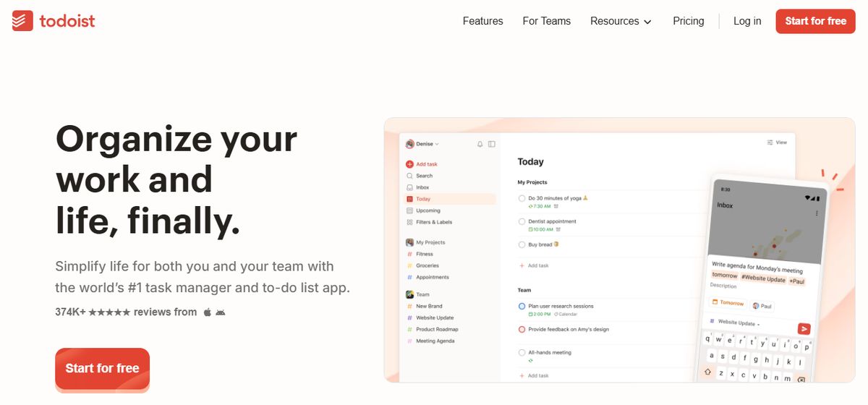Tap the Paul assignee chip
This screenshot has height=405, width=868.
pyautogui.click(x=762, y=306)
